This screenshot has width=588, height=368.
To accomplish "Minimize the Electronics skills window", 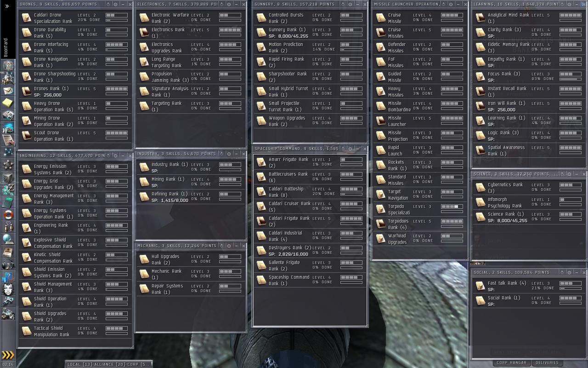I will tap(236, 4).
